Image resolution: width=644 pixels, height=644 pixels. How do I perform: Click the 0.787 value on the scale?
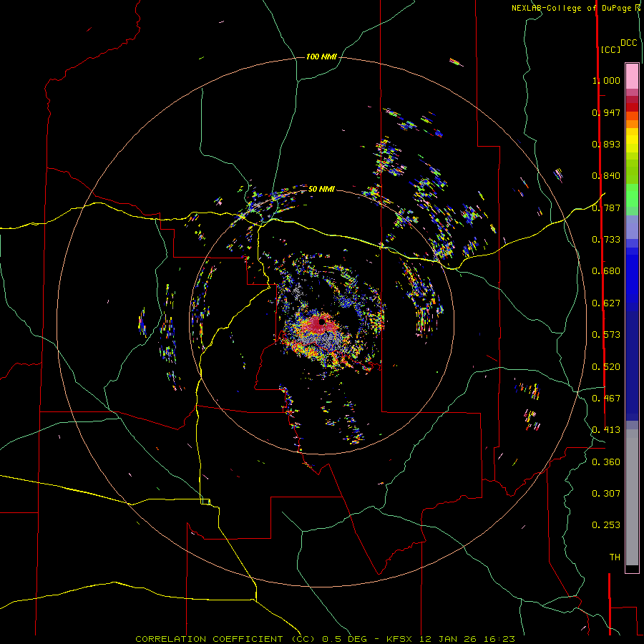tap(606, 208)
